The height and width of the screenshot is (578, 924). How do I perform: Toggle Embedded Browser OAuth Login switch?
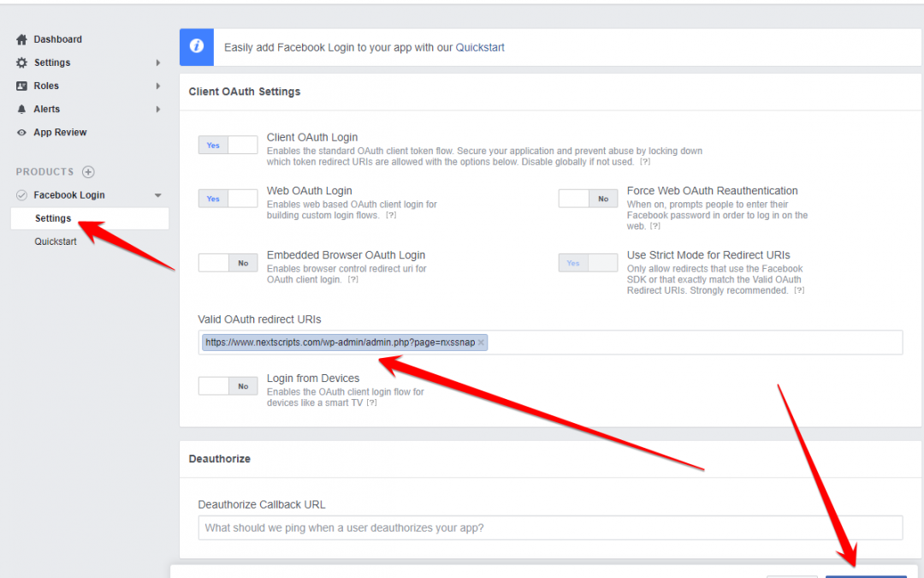coord(228,263)
